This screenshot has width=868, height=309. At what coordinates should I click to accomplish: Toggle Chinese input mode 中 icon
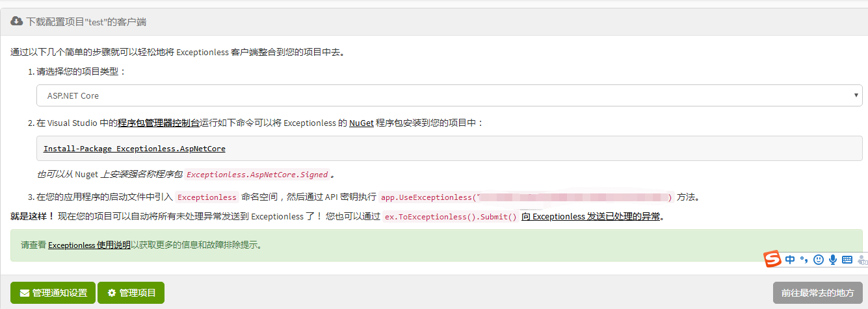[x=790, y=260]
